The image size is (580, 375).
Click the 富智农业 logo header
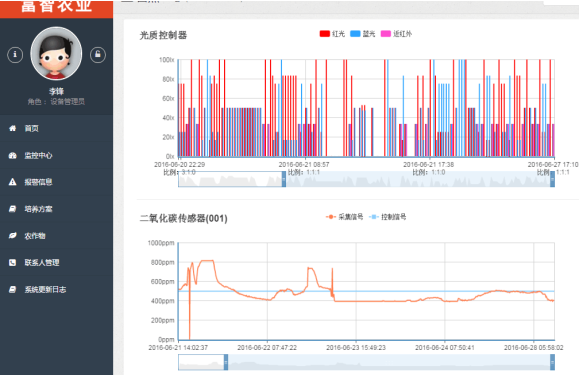[x=56, y=8]
